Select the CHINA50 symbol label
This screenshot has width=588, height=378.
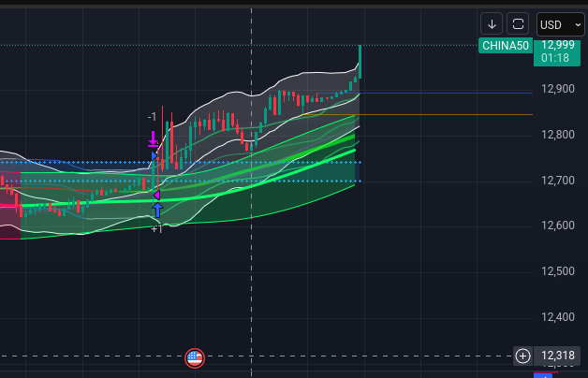pos(506,46)
